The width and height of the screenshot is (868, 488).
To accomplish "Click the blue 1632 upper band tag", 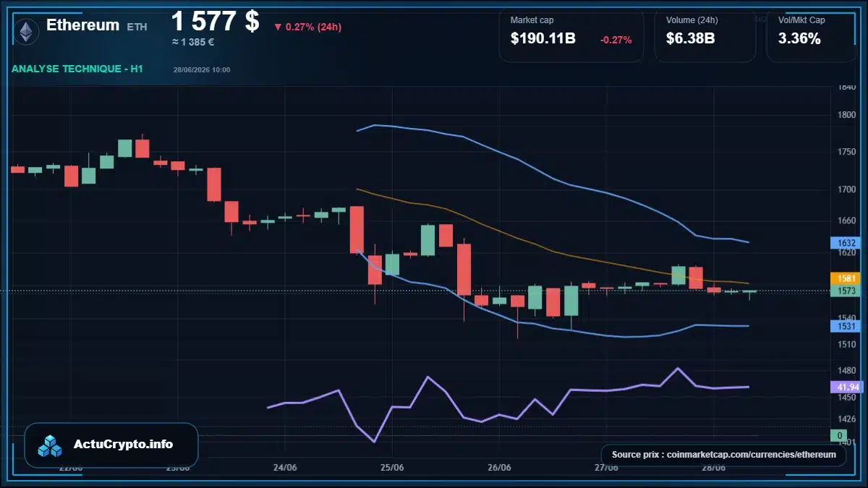I will (847, 243).
